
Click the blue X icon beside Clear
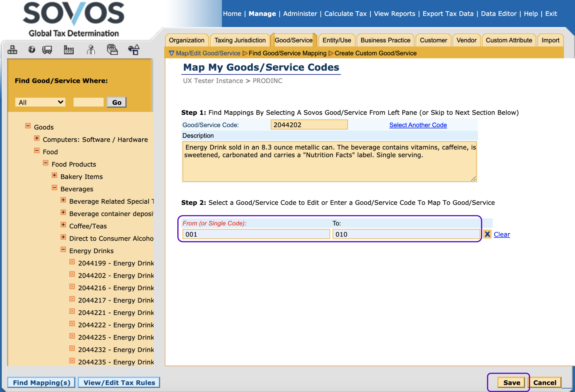click(x=487, y=234)
